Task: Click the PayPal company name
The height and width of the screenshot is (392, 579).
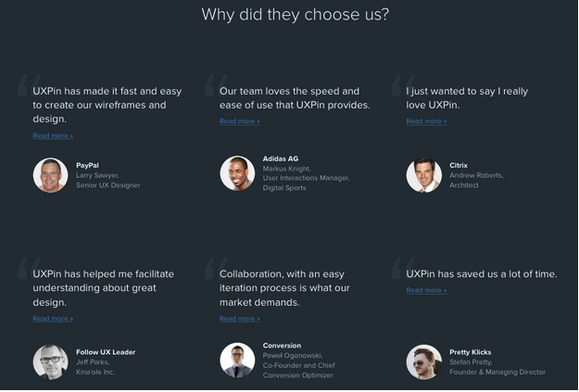Action: (x=89, y=165)
